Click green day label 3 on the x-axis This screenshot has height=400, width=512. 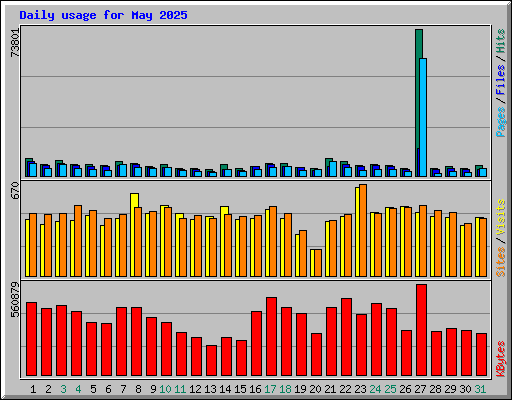[63, 389]
